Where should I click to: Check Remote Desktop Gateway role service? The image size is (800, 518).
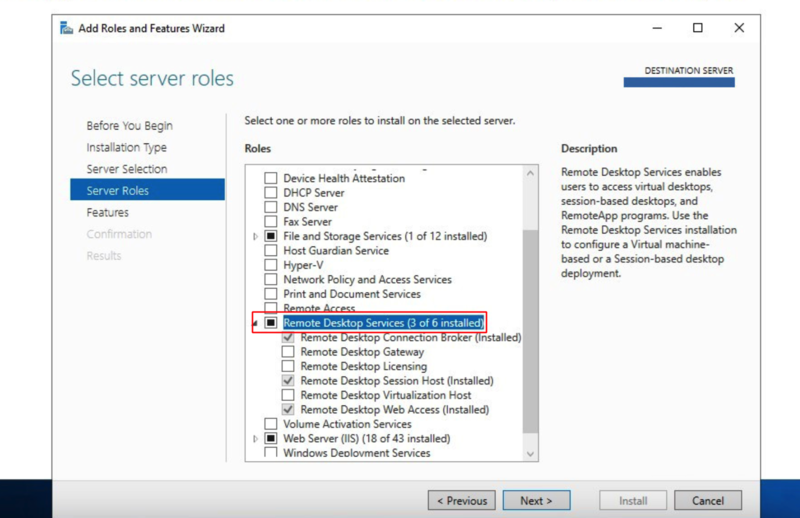(288, 352)
